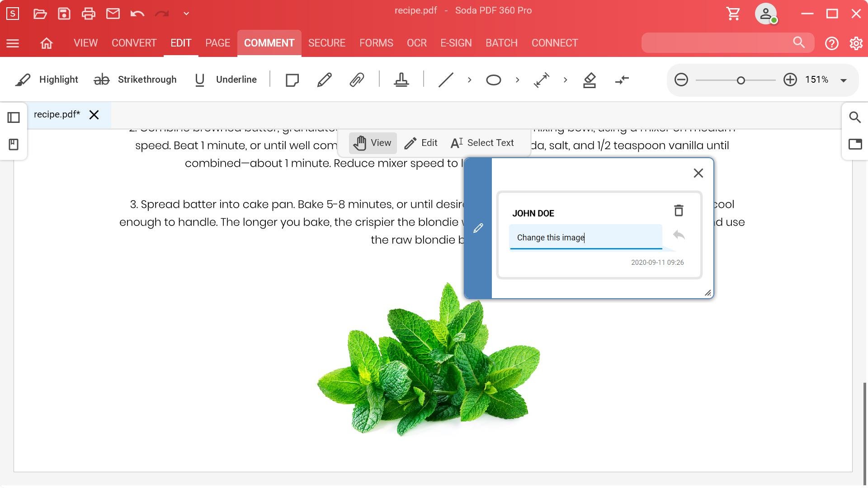
Task: Switch to View hand mode
Action: (373, 143)
